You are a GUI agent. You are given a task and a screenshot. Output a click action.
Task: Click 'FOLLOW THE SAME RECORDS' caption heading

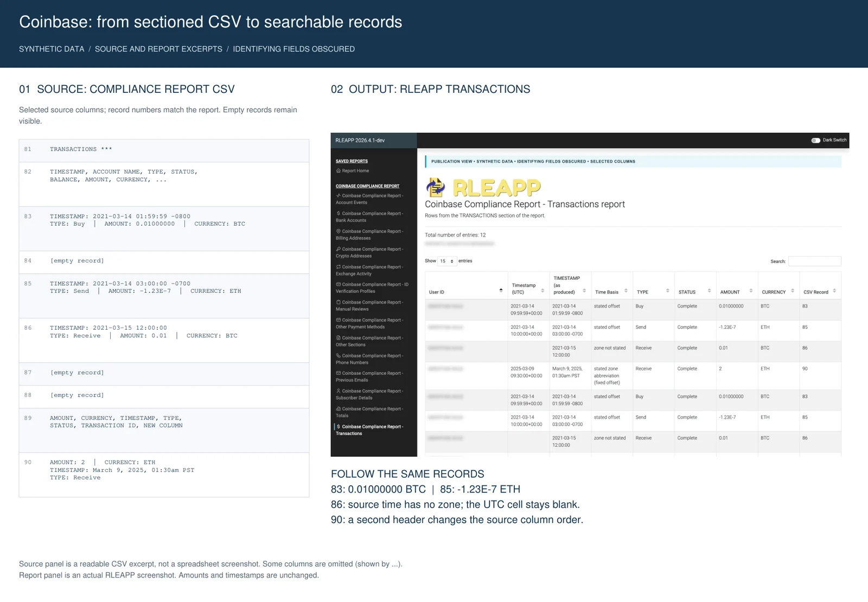pyautogui.click(x=407, y=474)
